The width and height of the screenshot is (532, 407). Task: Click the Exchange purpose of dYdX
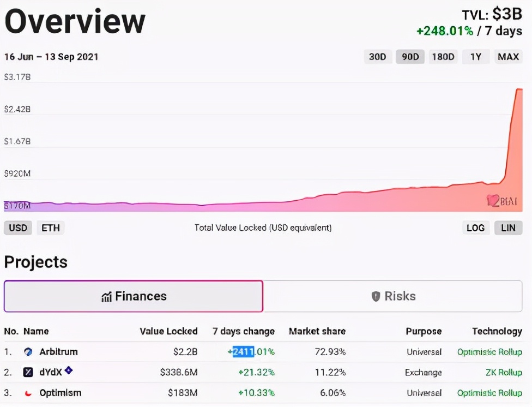coord(424,372)
